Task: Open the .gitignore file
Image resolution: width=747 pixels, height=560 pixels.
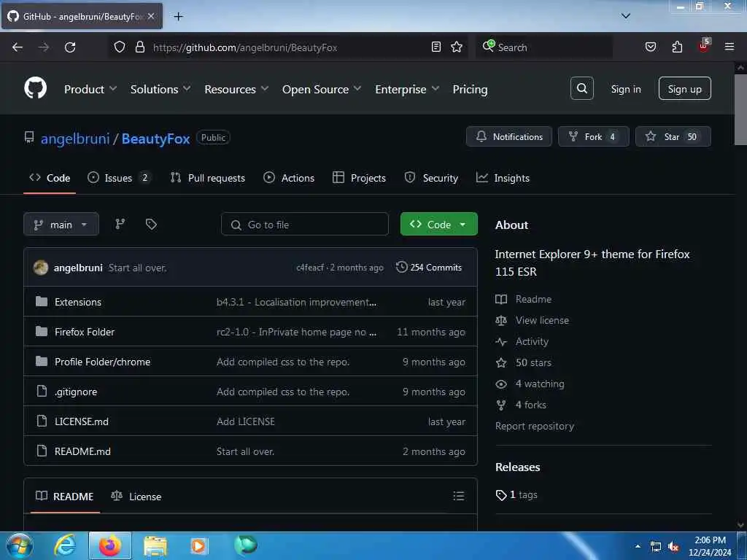Action: 76,392
